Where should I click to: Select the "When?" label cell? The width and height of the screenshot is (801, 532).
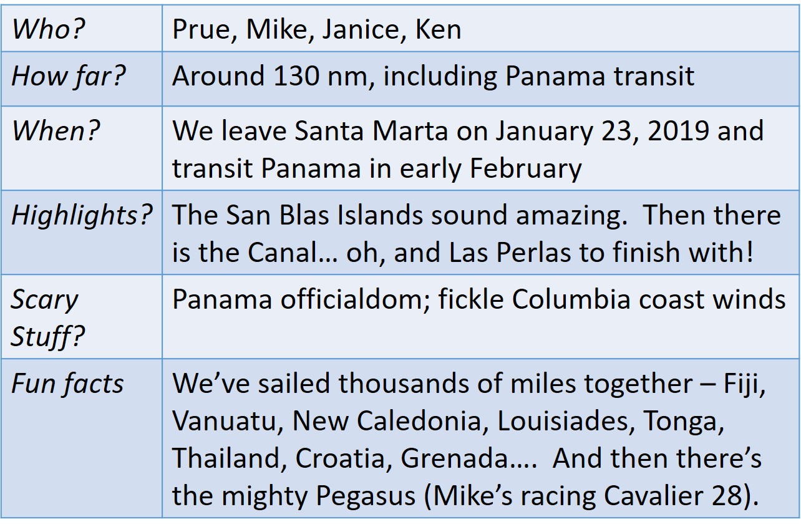point(56,132)
